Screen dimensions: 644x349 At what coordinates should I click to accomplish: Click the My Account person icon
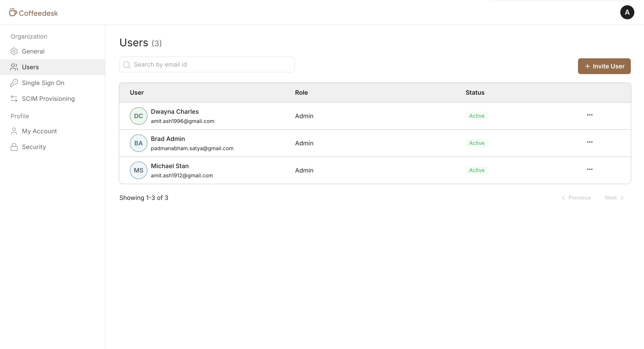coord(14,131)
